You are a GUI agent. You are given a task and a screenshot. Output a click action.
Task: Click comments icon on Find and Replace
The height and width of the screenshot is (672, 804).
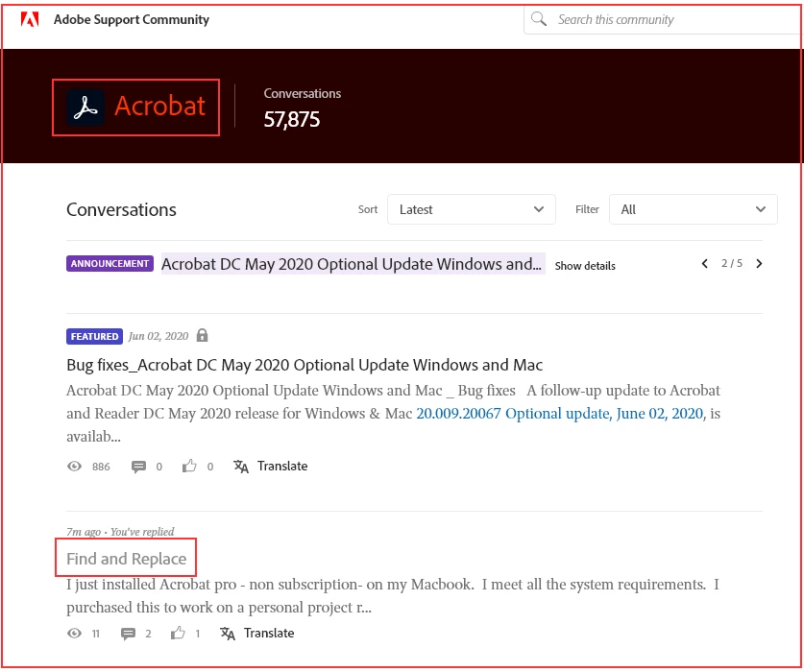point(128,634)
